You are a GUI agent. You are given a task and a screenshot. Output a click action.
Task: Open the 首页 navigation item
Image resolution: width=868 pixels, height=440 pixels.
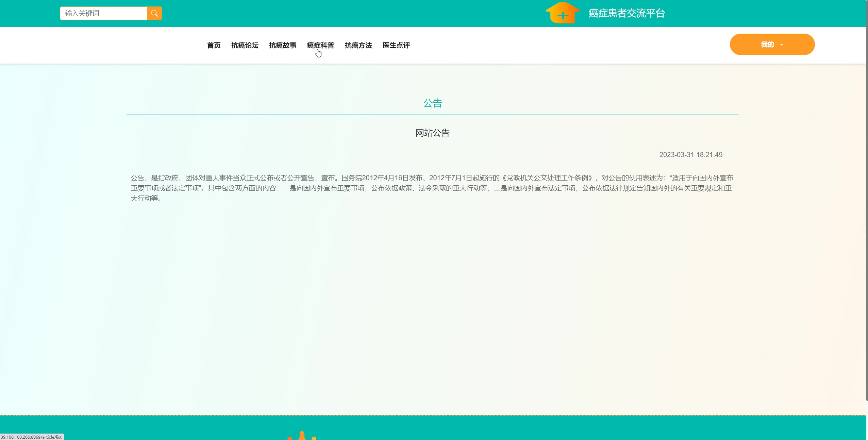pos(214,45)
